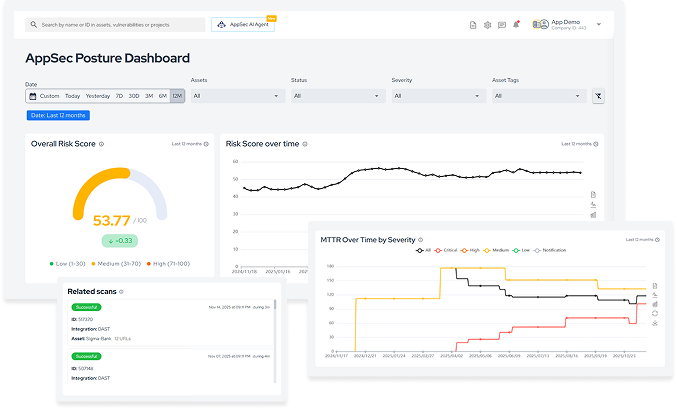Select the Today date range
The image size is (677, 410).
point(73,96)
